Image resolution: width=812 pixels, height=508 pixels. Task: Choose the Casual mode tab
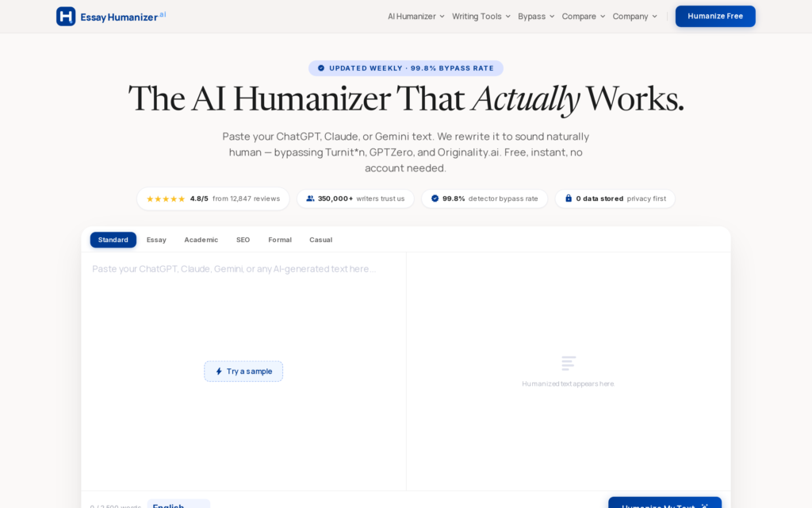pos(320,240)
